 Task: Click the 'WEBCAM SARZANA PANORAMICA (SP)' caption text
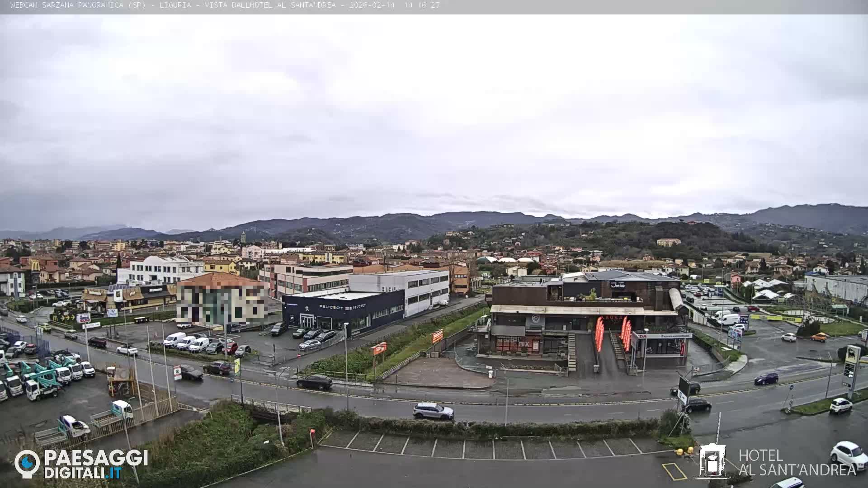78,5
